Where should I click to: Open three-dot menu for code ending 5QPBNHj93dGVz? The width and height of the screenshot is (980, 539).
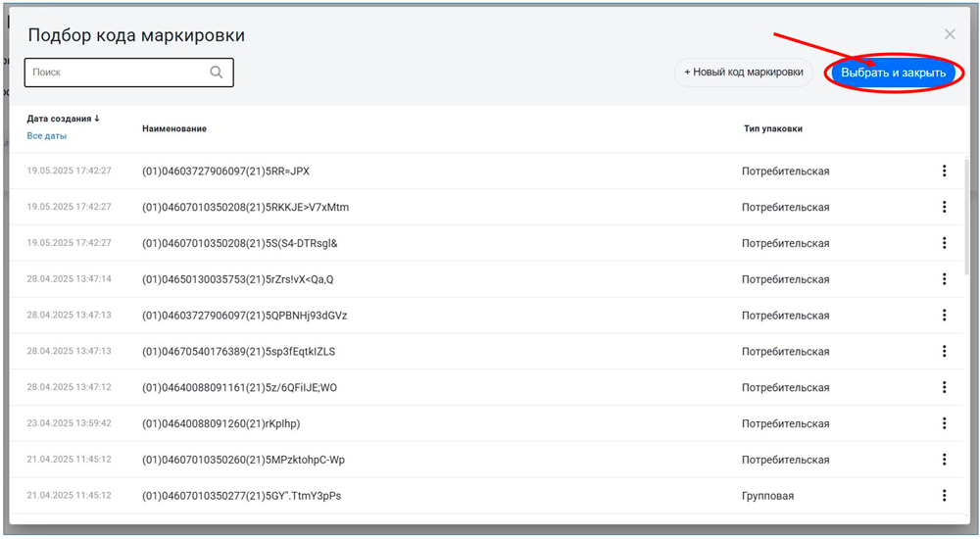coord(944,316)
